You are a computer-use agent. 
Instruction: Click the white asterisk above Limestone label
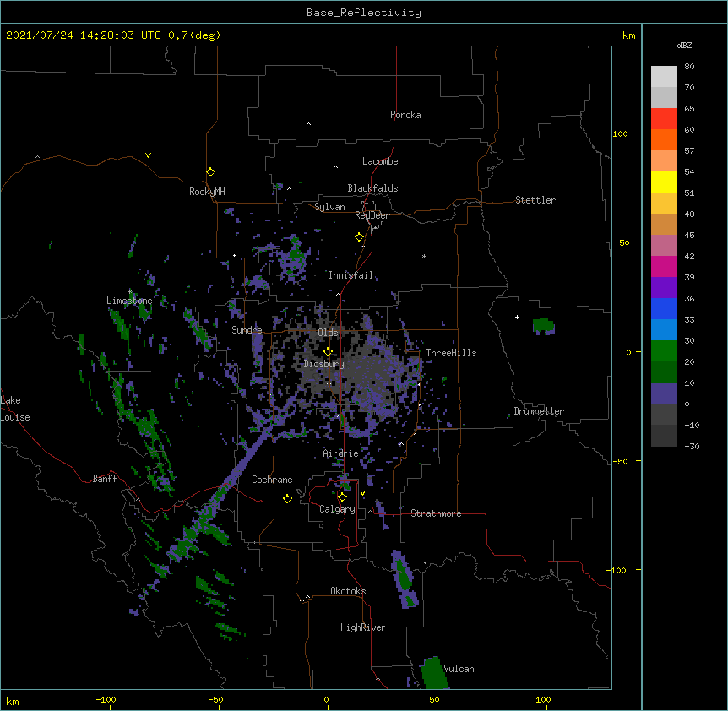pos(129,292)
